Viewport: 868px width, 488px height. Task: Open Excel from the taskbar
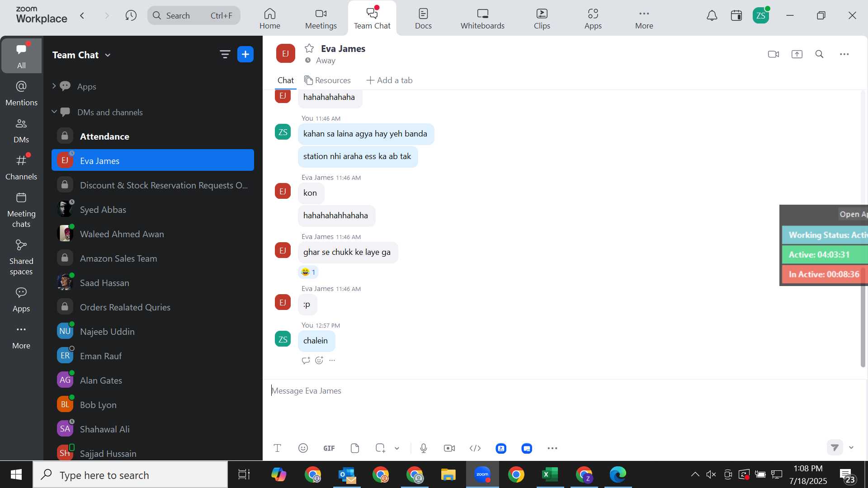[550, 474]
